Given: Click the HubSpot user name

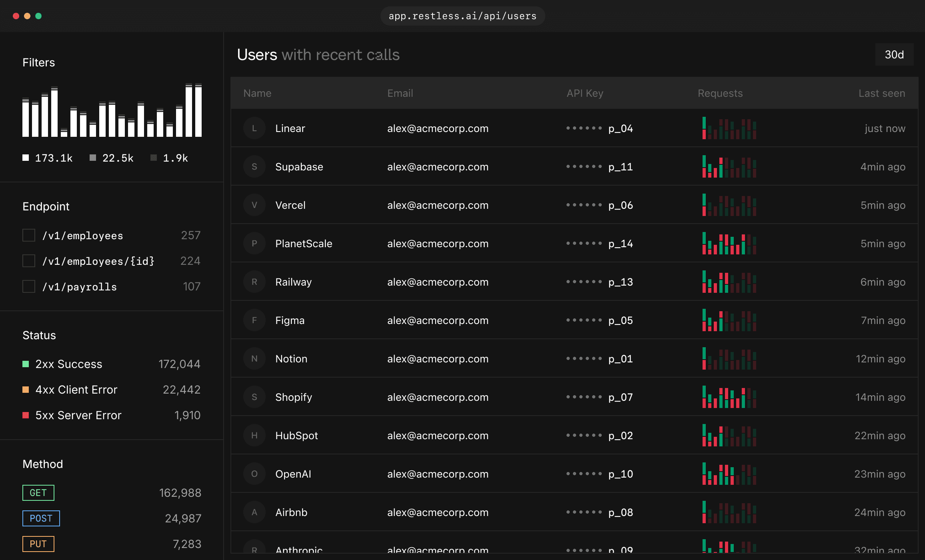Looking at the screenshot, I should pyautogui.click(x=296, y=436).
